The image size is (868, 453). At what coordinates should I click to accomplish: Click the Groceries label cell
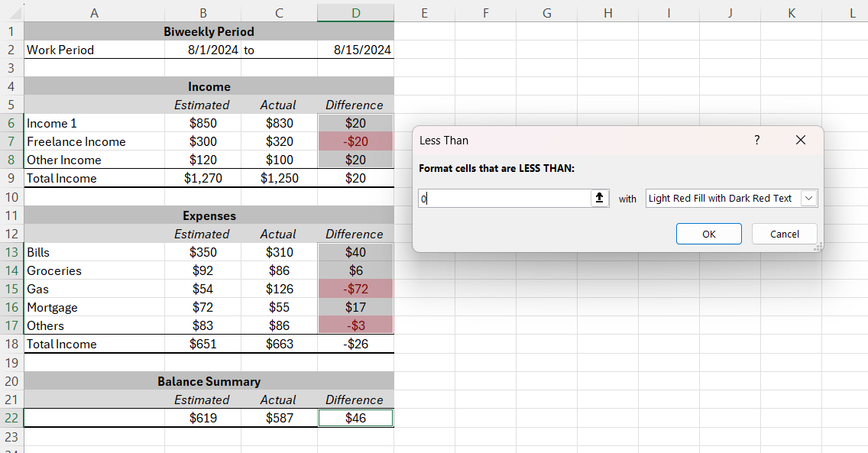[x=94, y=270]
